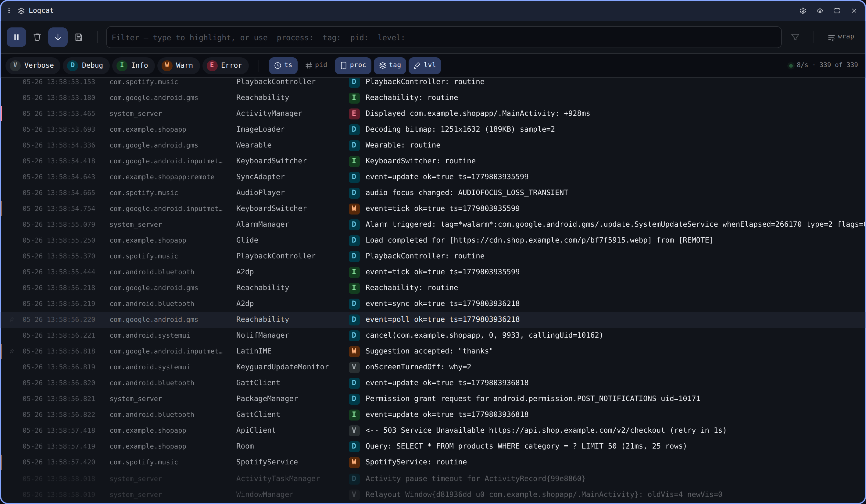
Task: Save log to file icon
Action: click(x=79, y=37)
